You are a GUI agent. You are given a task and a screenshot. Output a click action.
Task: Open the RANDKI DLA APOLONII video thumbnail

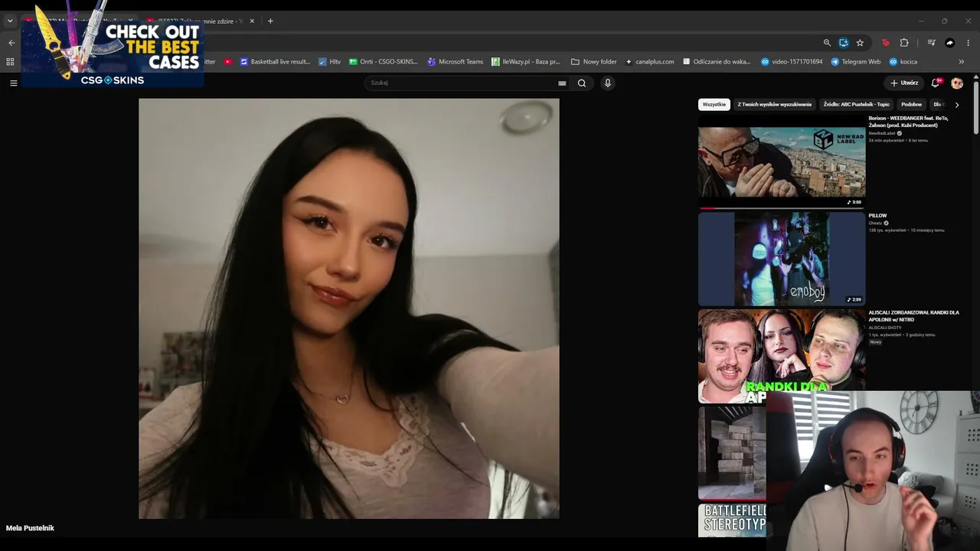click(782, 356)
